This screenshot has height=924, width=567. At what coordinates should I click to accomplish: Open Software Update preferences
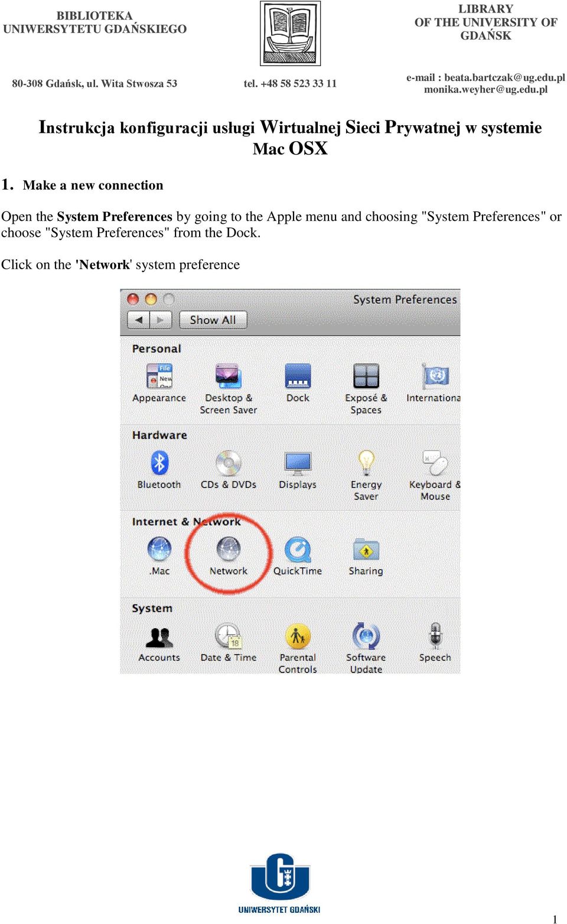366,648
